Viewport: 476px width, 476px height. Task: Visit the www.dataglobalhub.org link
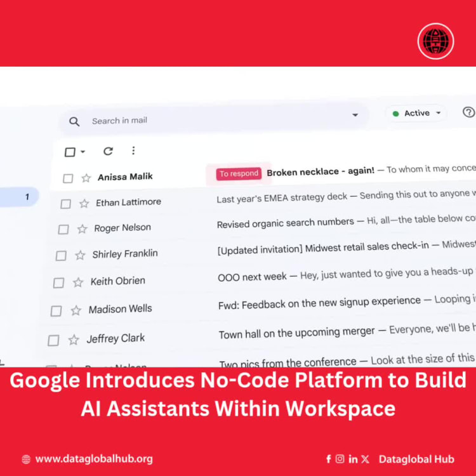coord(94,459)
